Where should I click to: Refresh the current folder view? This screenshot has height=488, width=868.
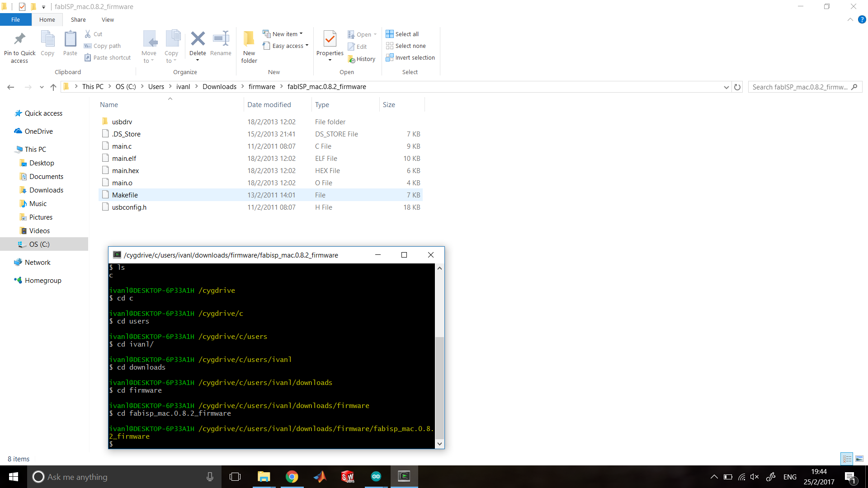[737, 87]
